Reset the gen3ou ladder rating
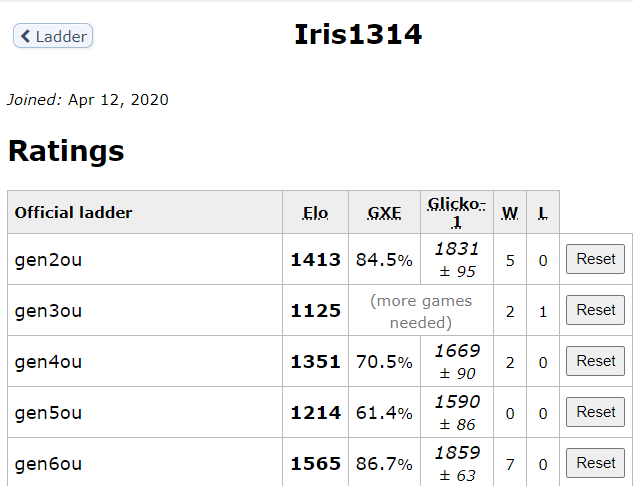633x486 pixels. point(595,310)
